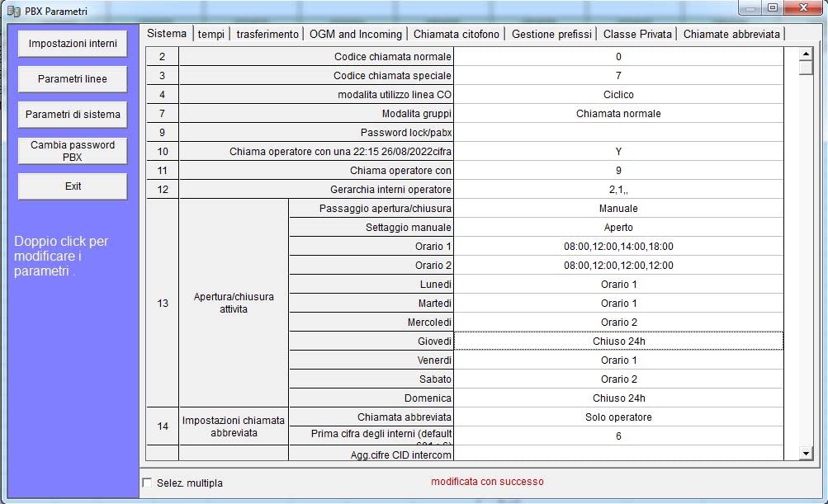828x504 pixels.
Task: Click the modificata con successo status message
Action: [x=487, y=481]
